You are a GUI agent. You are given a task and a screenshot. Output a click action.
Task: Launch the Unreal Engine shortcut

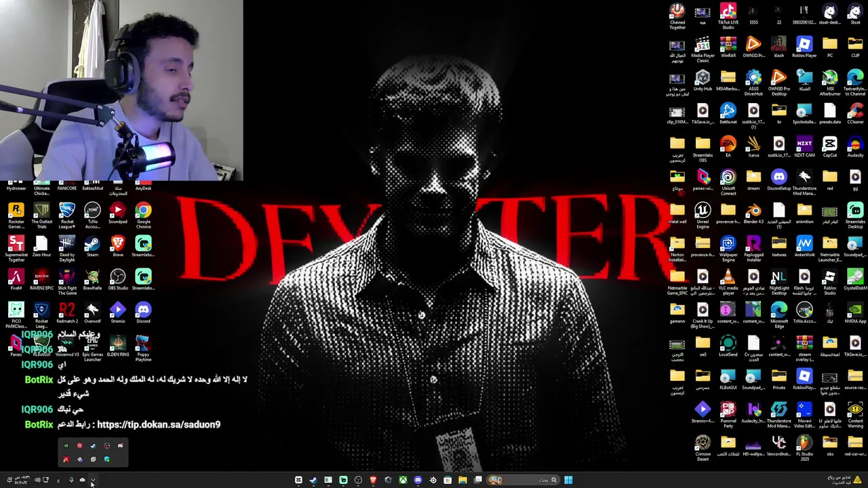(703, 216)
